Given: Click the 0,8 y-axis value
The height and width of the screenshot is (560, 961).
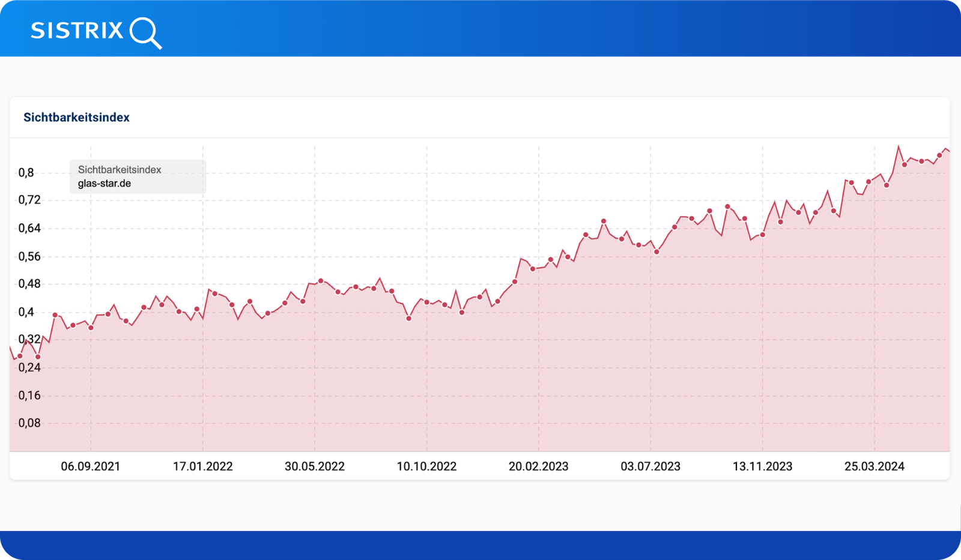Looking at the screenshot, I should (x=26, y=173).
